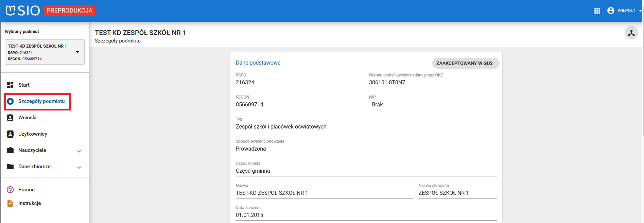Click the REGON field 056609714
Viewport: 644px width, 223px height.
pos(300,105)
